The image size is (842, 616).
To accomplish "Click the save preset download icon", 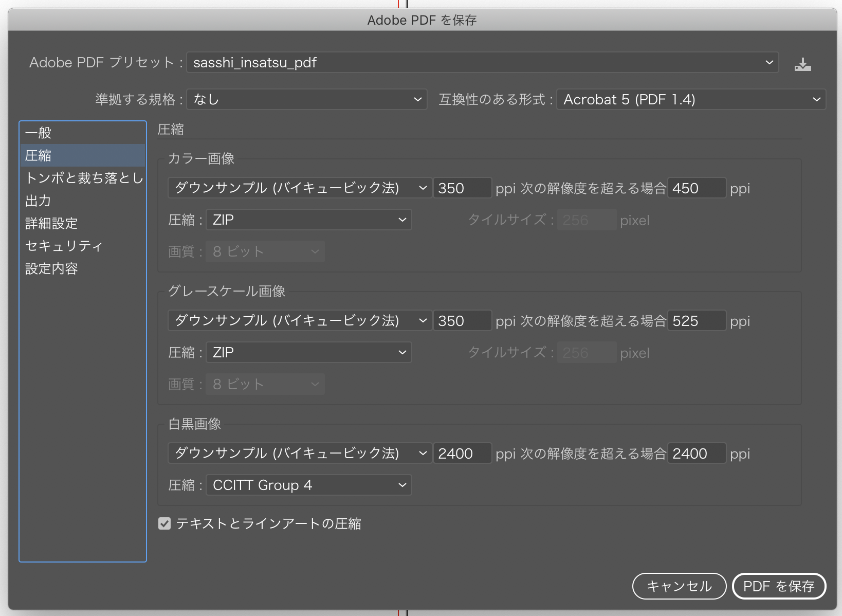I will point(802,64).
